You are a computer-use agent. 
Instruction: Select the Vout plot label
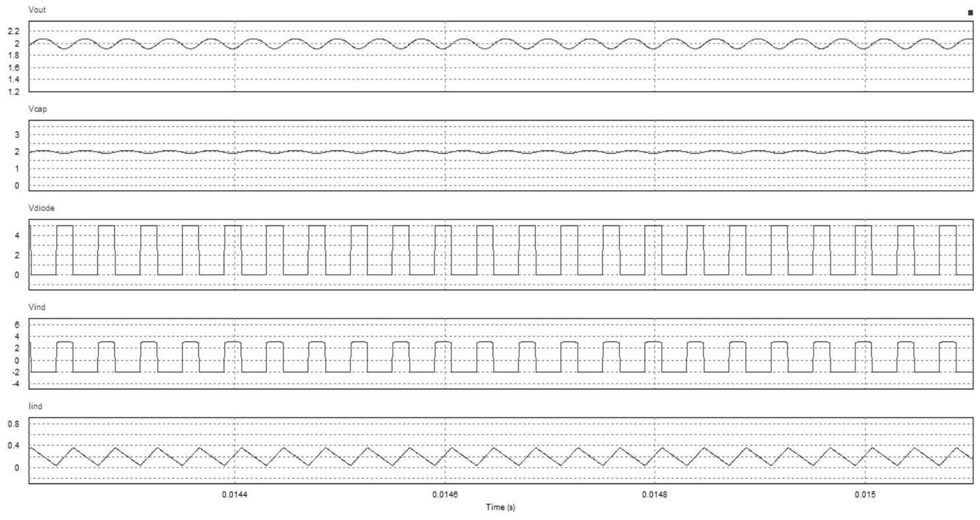click(37, 10)
